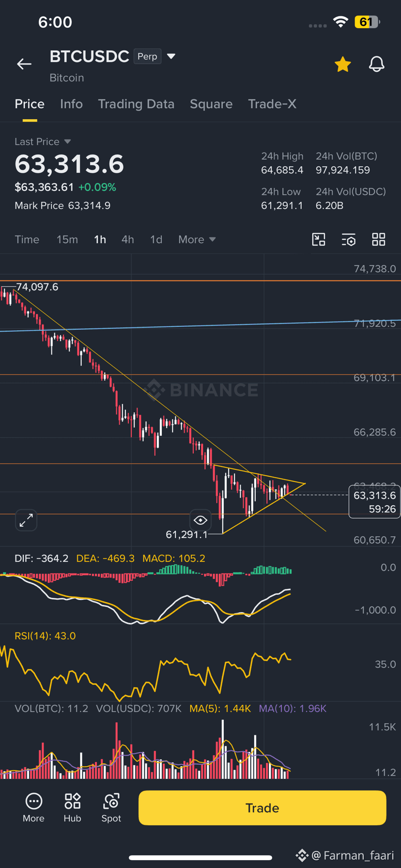The image size is (401, 868).
Task: Open the Trade-X tab
Action: [272, 104]
